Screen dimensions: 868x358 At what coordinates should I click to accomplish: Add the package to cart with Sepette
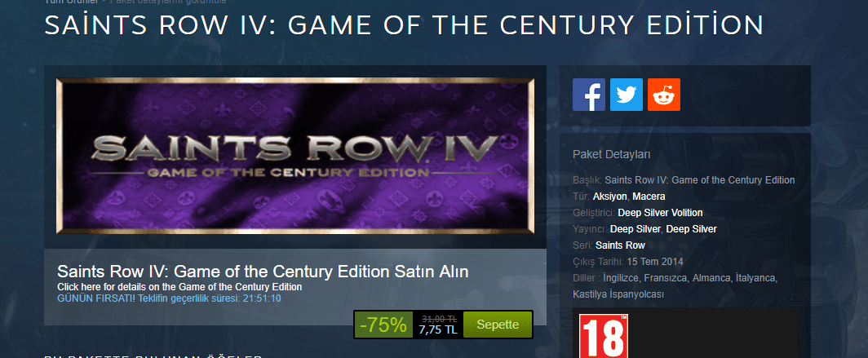pyautogui.click(x=498, y=325)
